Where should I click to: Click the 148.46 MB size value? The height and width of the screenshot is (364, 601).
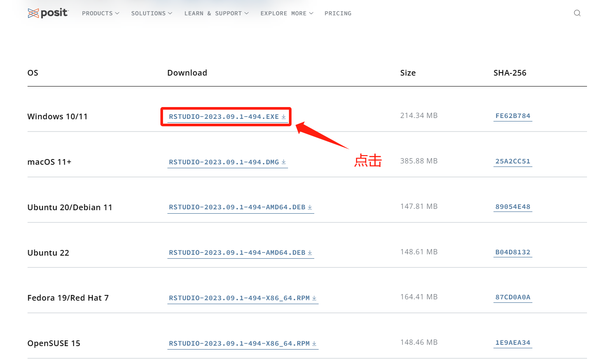(x=419, y=342)
